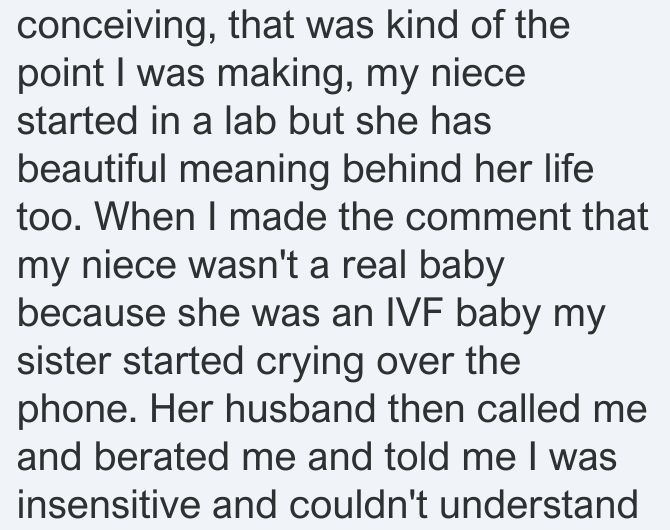Click the word 'insensitive' in last line

[109, 505]
